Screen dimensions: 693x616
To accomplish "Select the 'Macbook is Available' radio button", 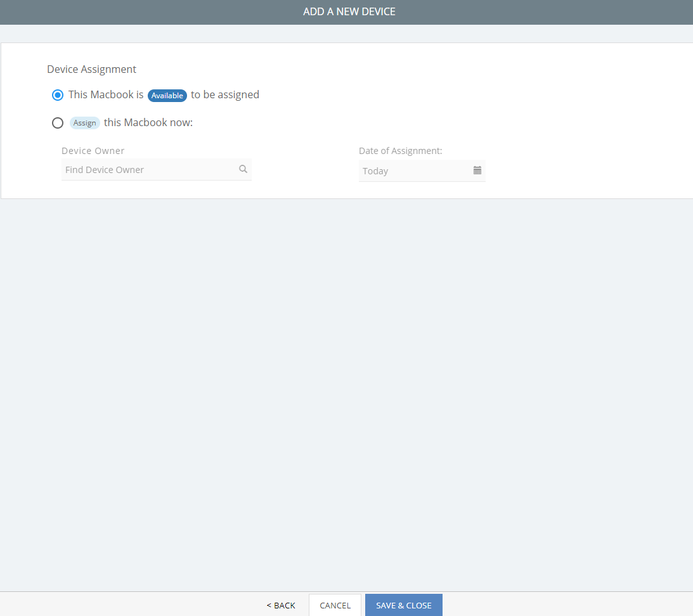I will 58,95.
